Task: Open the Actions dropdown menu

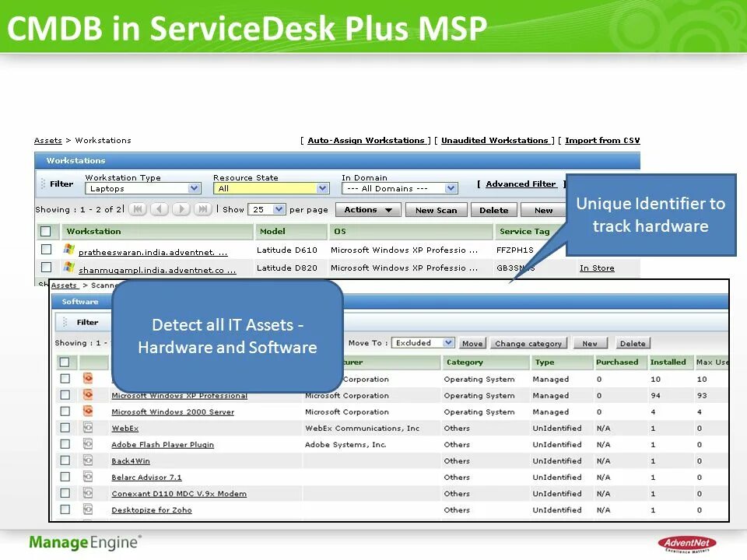Action: tap(368, 210)
